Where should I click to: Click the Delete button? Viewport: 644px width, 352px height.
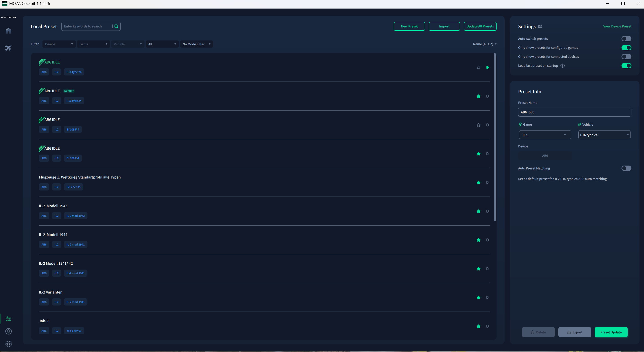(538, 332)
